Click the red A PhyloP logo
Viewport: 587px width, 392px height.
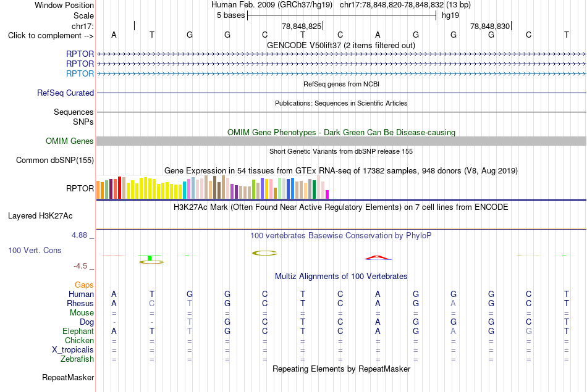378,257
